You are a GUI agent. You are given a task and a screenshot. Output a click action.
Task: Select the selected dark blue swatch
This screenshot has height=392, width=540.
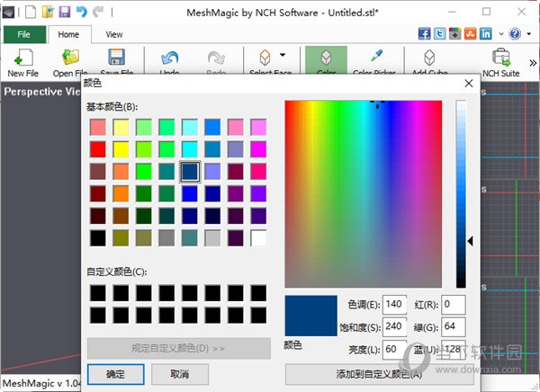[190, 172]
